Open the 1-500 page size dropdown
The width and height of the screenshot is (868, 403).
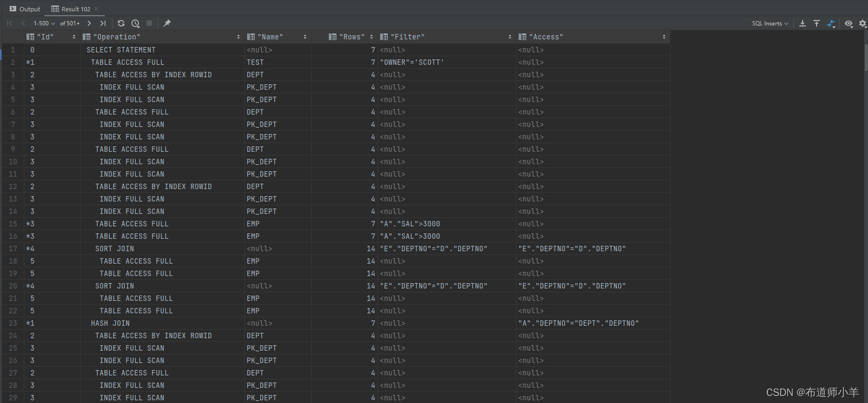click(x=44, y=23)
